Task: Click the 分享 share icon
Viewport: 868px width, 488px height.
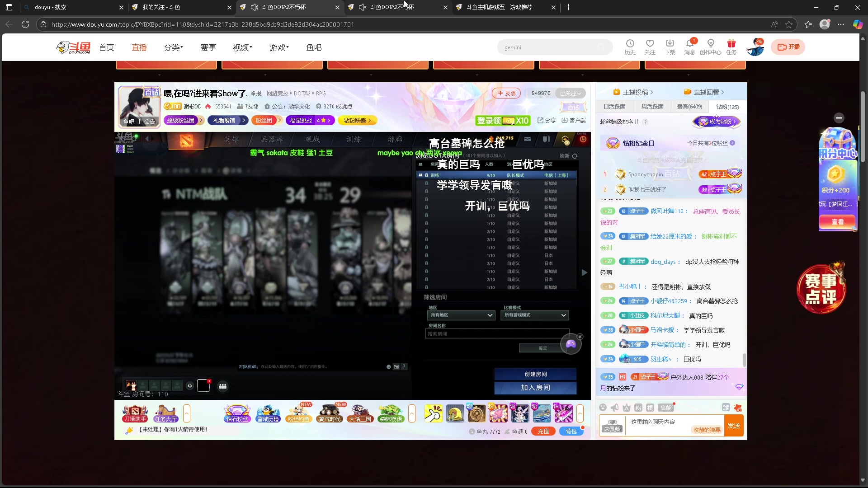Action: click(547, 120)
